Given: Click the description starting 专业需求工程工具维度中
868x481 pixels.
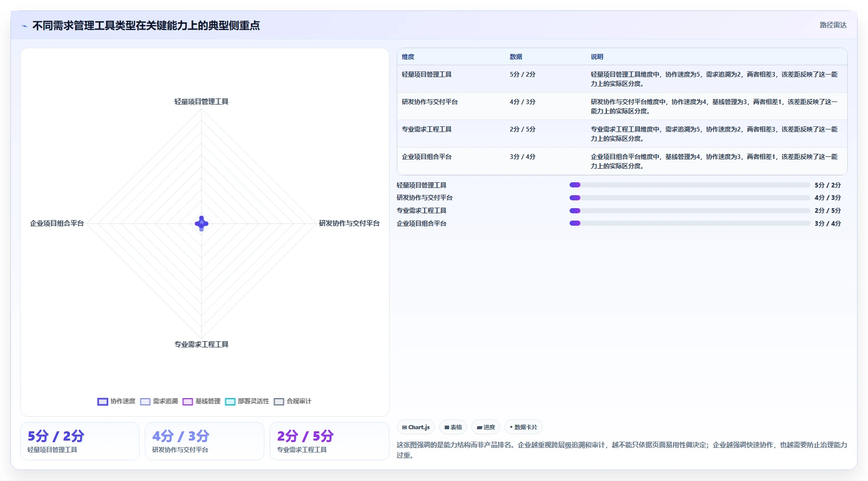Looking at the screenshot, I should [714, 134].
